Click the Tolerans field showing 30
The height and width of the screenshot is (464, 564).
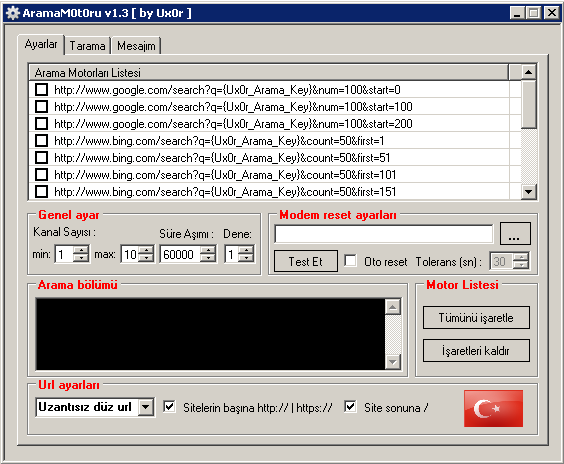(501, 261)
